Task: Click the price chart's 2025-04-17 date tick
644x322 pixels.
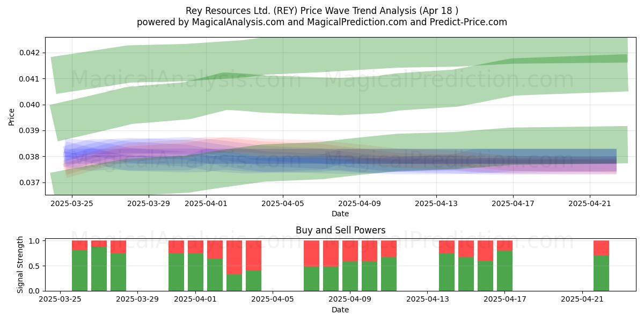Action: [x=513, y=203]
